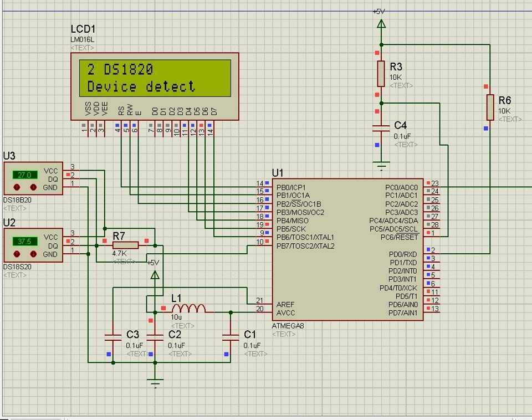Click left red temperature button on U3
The height and width of the screenshot is (420, 532).
[x=16, y=187]
